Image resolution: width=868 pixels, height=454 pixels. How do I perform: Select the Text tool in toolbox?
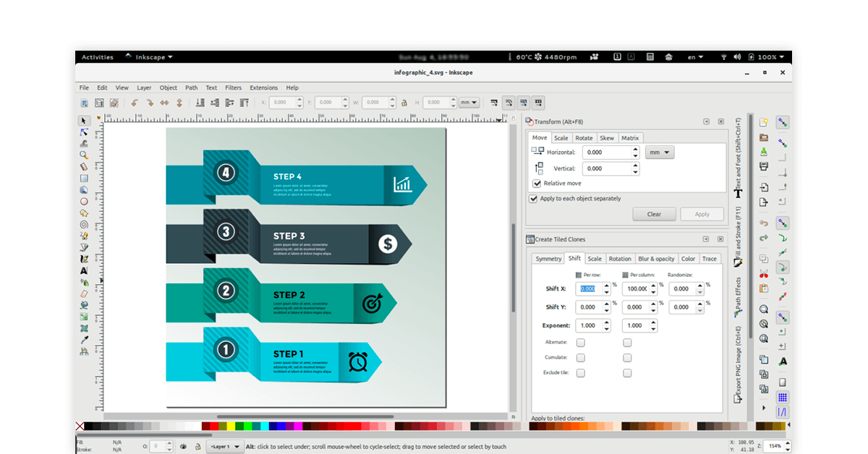pos(84,271)
